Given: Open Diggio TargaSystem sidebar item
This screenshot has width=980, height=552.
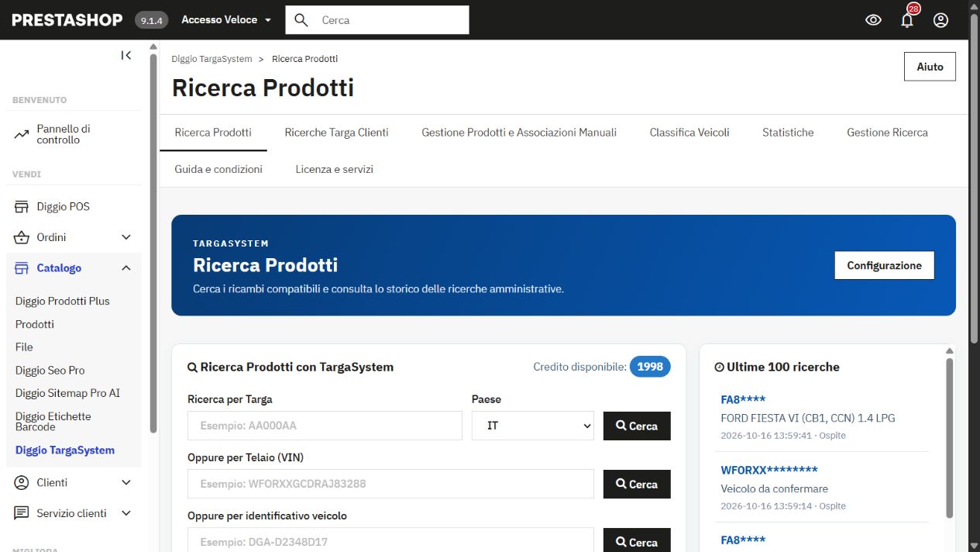Looking at the screenshot, I should (65, 450).
